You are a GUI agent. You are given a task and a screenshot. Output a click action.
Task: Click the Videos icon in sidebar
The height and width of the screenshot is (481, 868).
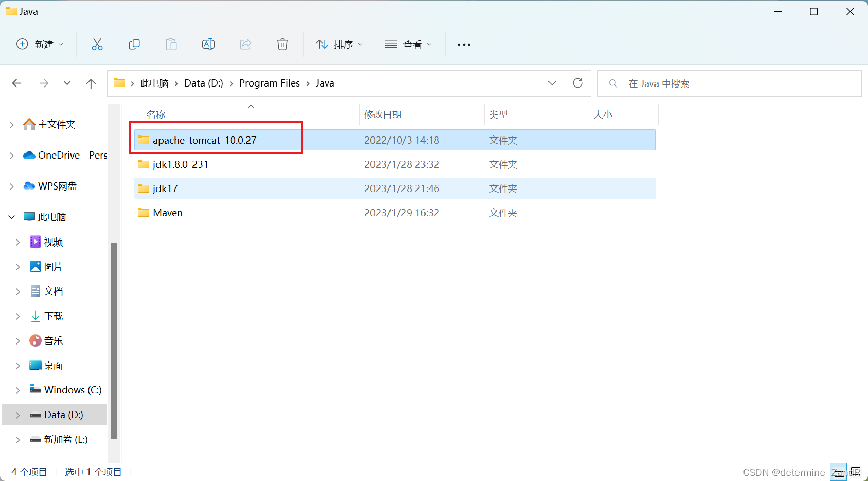[36, 242]
